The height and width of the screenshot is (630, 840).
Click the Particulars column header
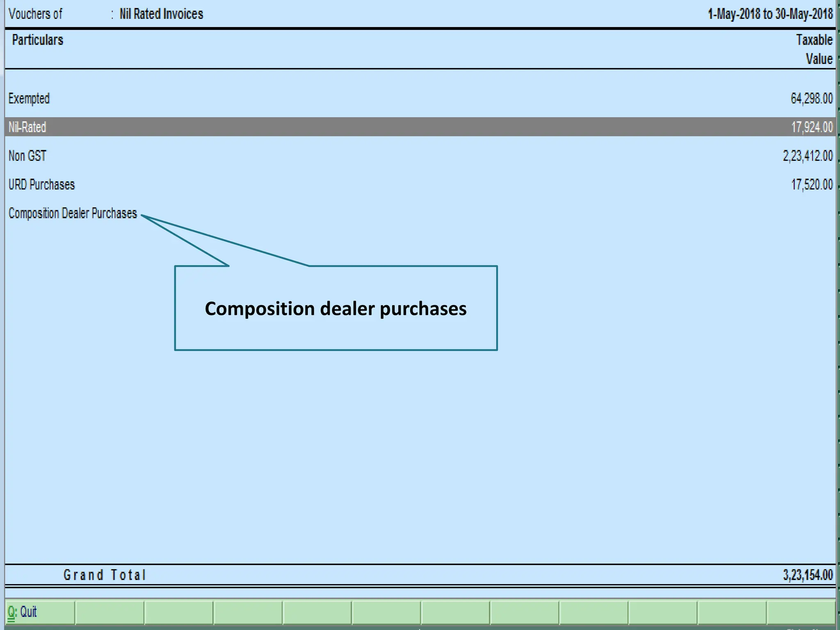coord(38,40)
